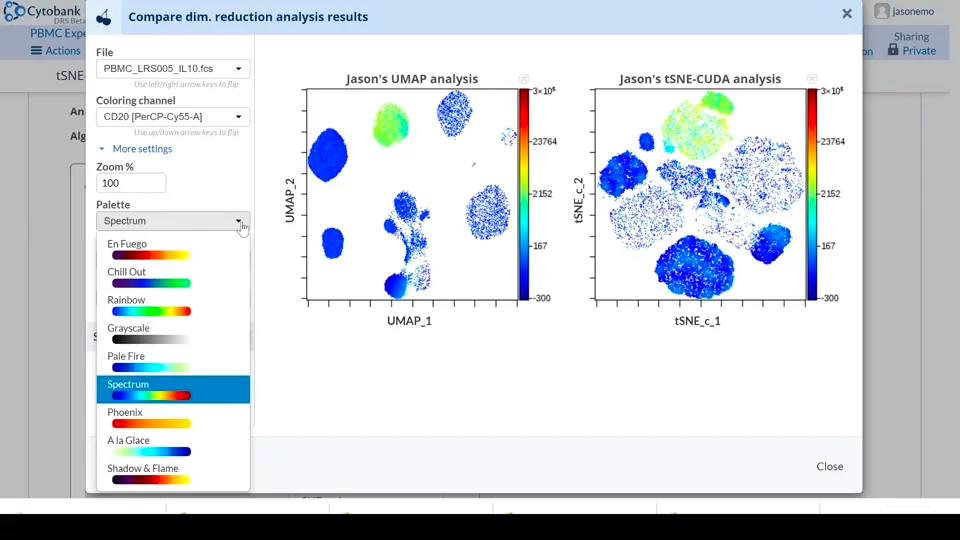Click the En Fuego color gradient swatch
Viewport: 960px width, 540px height.
pyautogui.click(x=151, y=255)
